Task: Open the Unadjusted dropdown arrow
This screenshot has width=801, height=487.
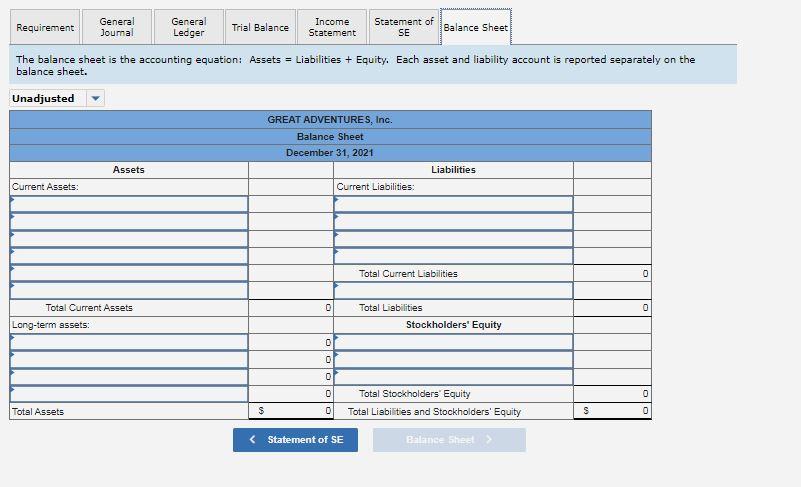Action: click(x=95, y=98)
